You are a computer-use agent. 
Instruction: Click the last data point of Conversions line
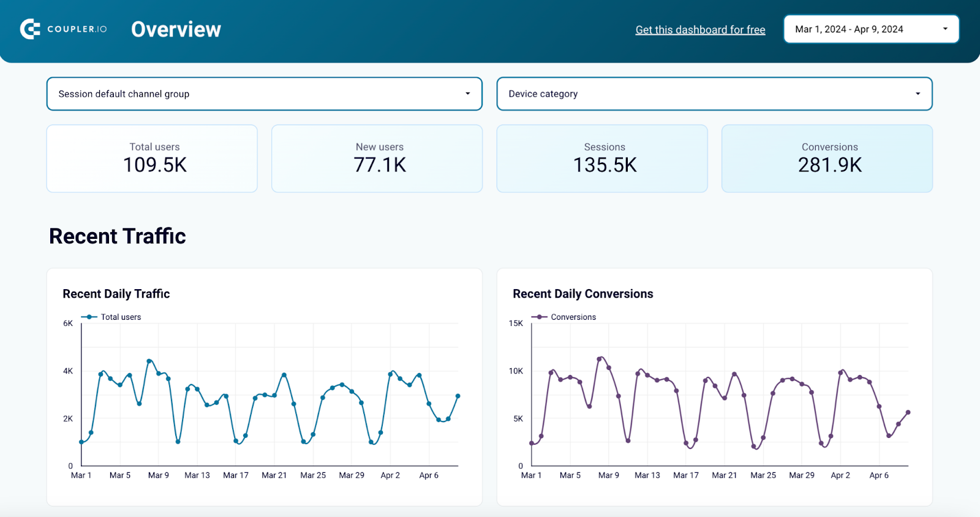pos(908,412)
